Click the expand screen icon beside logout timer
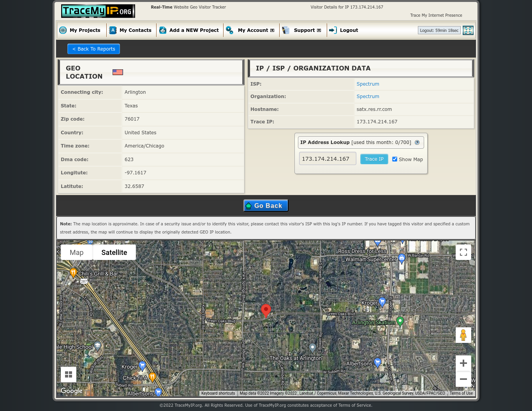This screenshot has height=411, width=532. pos(468,30)
